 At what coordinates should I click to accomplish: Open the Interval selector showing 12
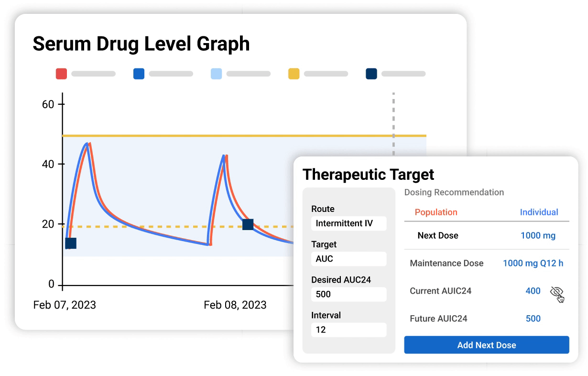348,330
